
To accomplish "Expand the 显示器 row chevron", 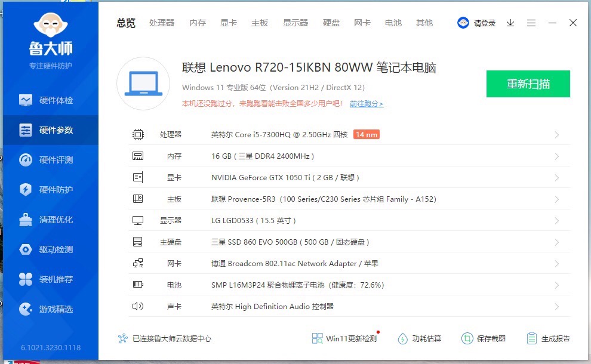I will coord(557,221).
